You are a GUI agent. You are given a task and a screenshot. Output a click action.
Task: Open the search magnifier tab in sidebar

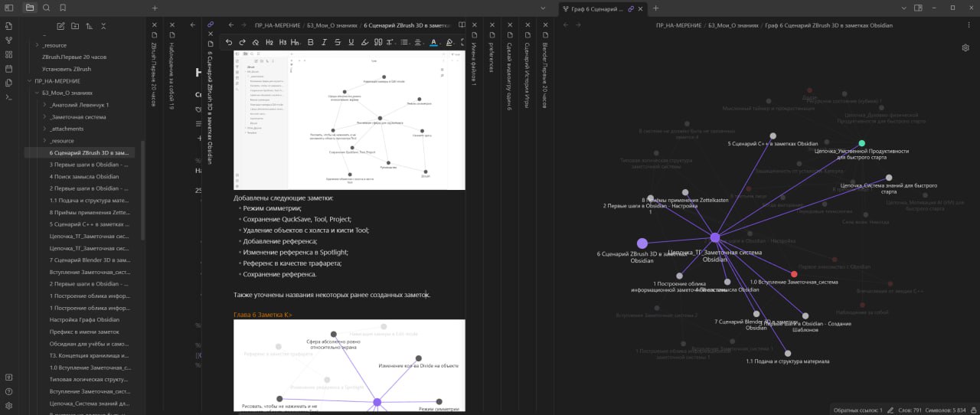(46, 8)
